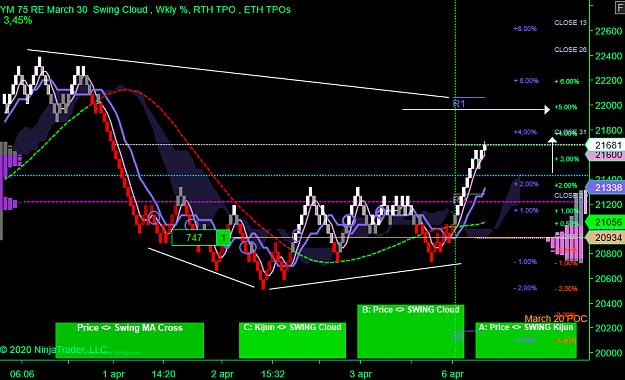Click the purple -2,00% level label
Screen dimensions: 625x380
pos(525,288)
